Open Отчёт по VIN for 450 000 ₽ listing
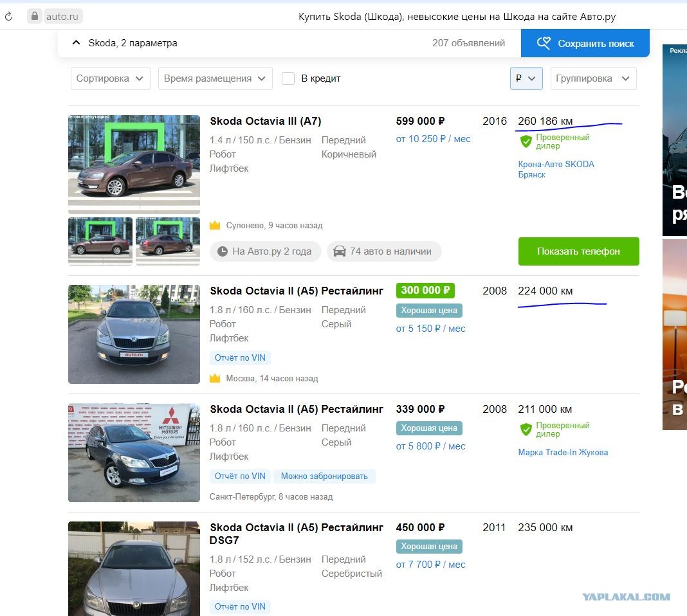 (x=240, y=606)
